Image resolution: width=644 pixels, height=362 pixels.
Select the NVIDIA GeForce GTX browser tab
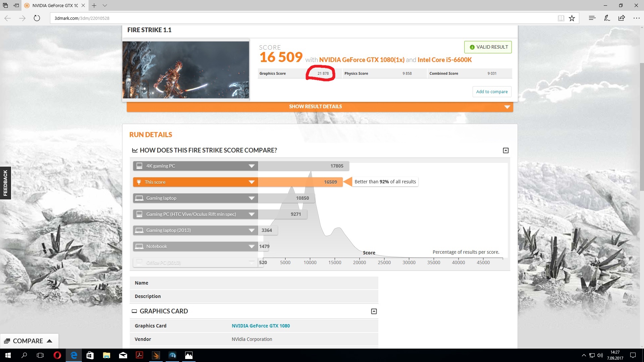pos(55,5)
